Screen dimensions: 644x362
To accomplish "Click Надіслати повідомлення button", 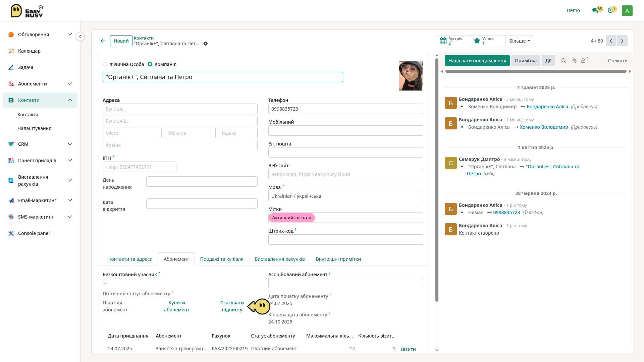I will click(x=477, y=61).
